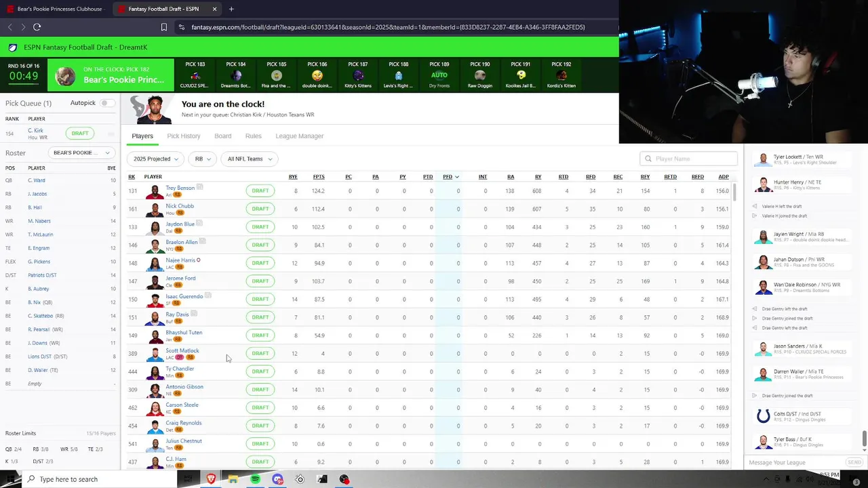Select Patriots D/ST roster entry
Viewport: 868px width, 488px height.
42,275
